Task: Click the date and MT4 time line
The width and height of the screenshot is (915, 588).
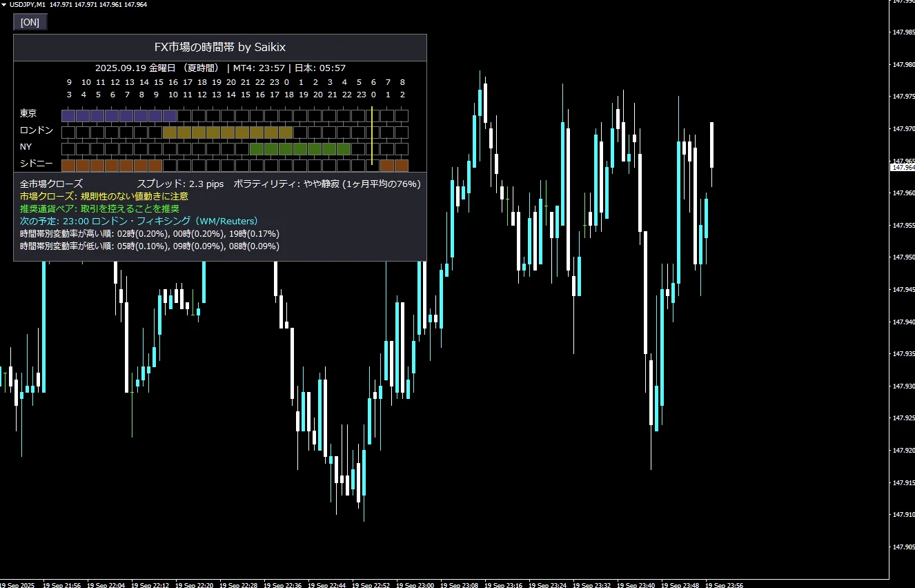Action: coord(220,68)
